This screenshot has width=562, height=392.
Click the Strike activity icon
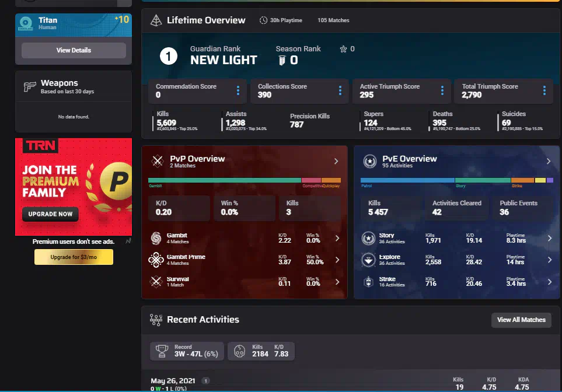[x=368, y=282]
